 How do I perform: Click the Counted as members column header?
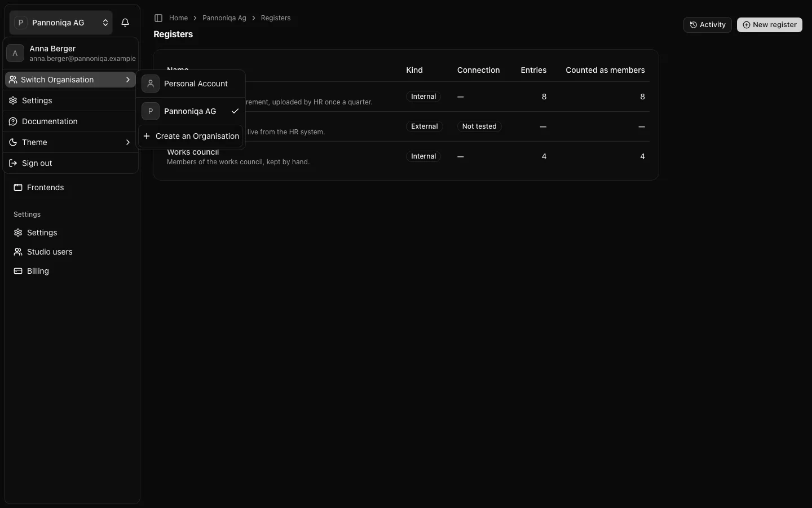605,70
